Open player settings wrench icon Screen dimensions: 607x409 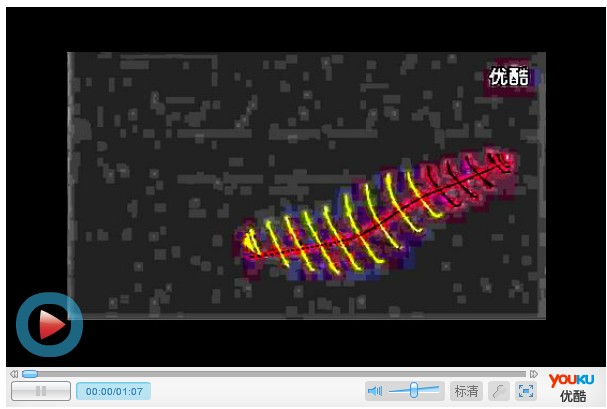499,391
